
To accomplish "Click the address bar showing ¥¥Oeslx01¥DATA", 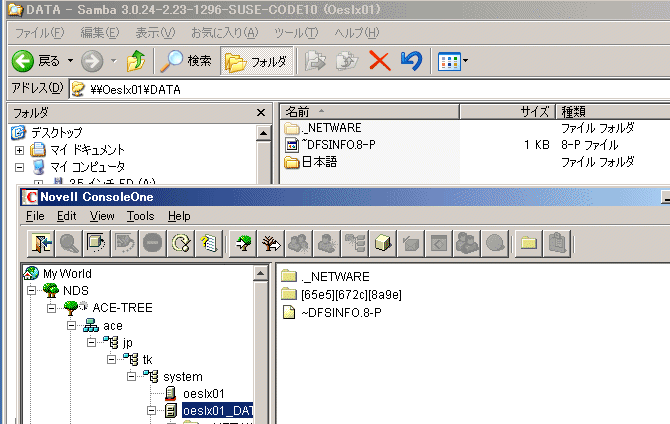I will pos(370,89).
